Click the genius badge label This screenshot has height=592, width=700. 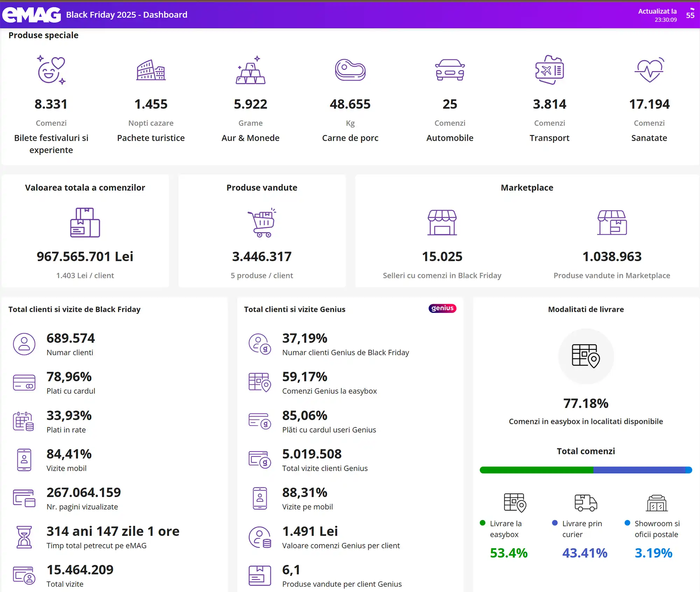442,308
